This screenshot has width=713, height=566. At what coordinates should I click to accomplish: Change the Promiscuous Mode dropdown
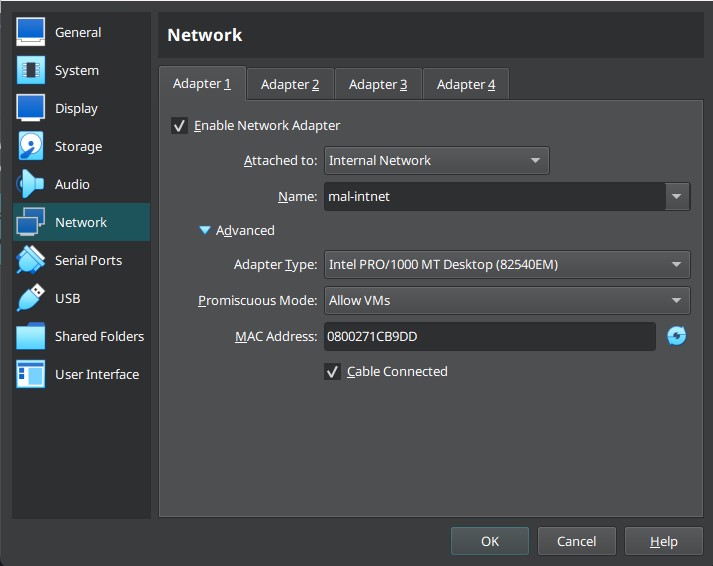(x=507, y=300)
